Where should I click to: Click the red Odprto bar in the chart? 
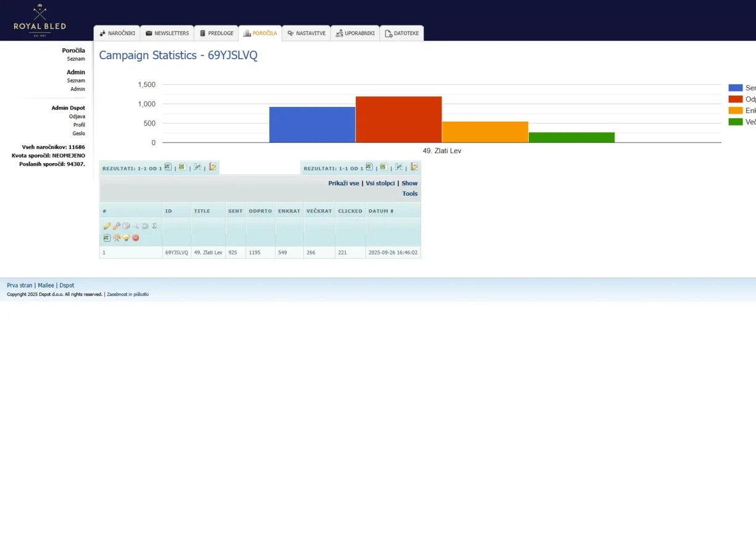(398, 119)
